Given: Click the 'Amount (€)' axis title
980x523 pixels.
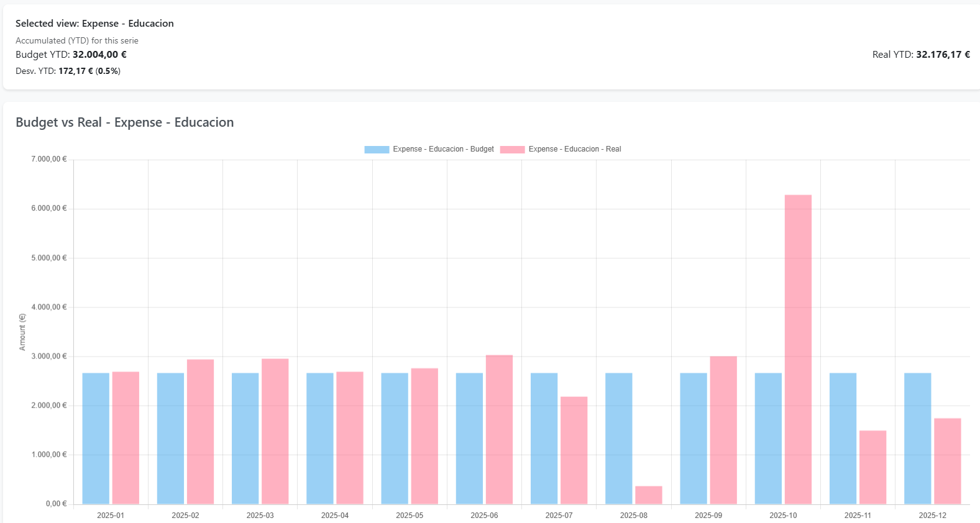Looking at the screenshot, I should tap(22, 332).
